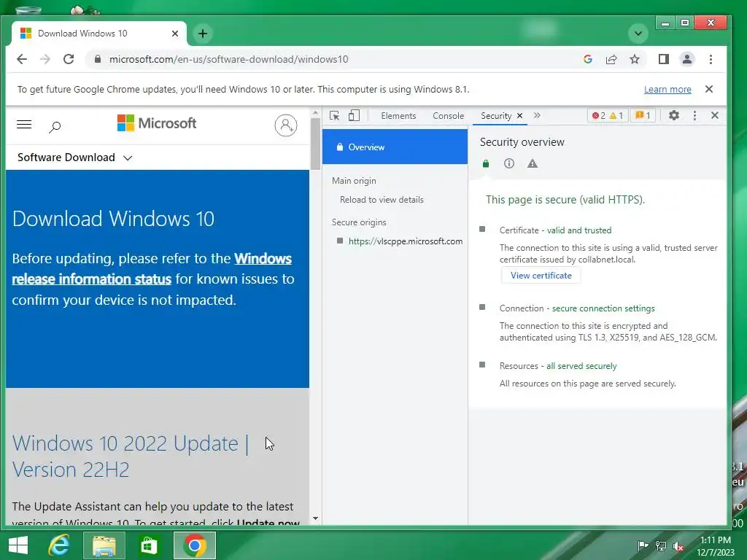Viewport: 747px width, 560px height.
Task: Click the 'secure connection settings' text
Action: click(x=603, y=308)
